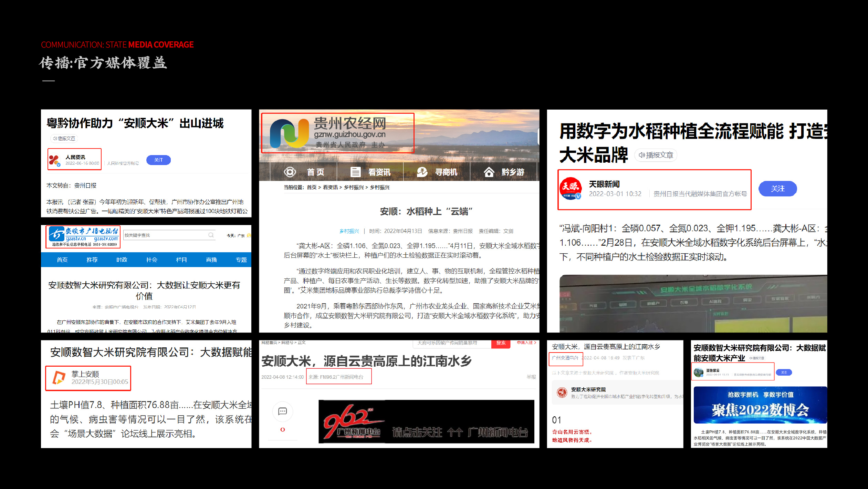Click the 亚鲁紫云 account avatar
The width and height of the screenshot is (868, 489).
pyautogui.click(x=698, y=372)
